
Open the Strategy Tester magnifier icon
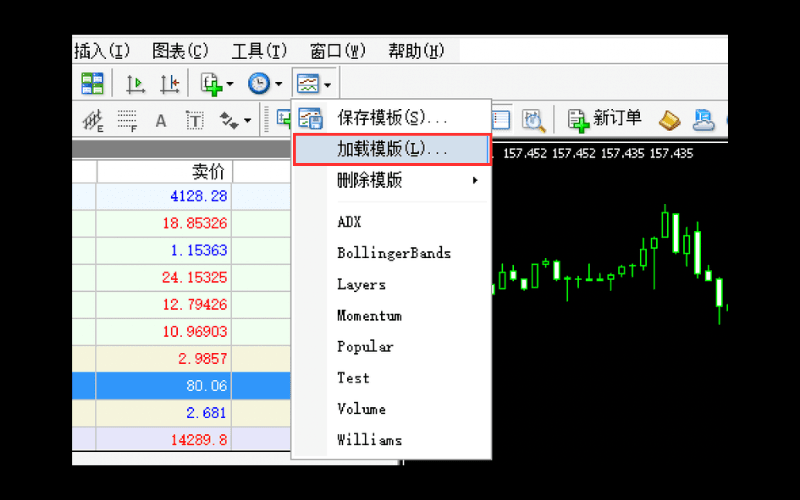click(x=534, y=121)
